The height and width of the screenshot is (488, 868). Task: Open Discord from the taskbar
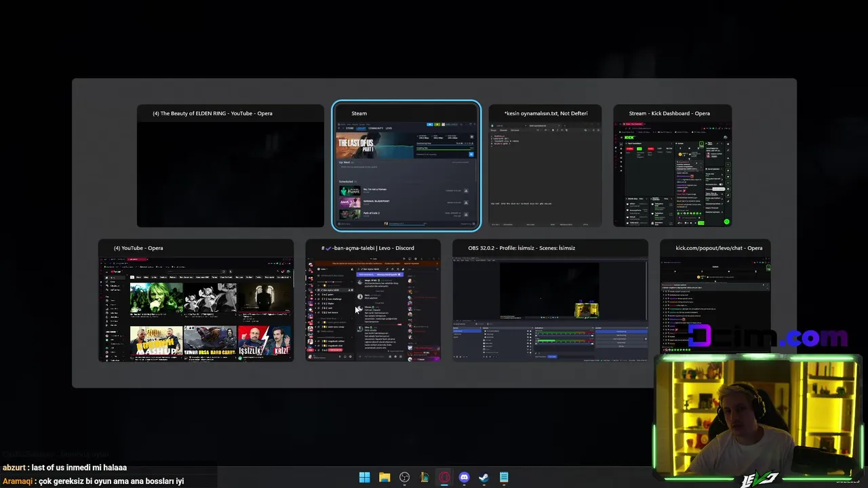[x=464, y=477]
